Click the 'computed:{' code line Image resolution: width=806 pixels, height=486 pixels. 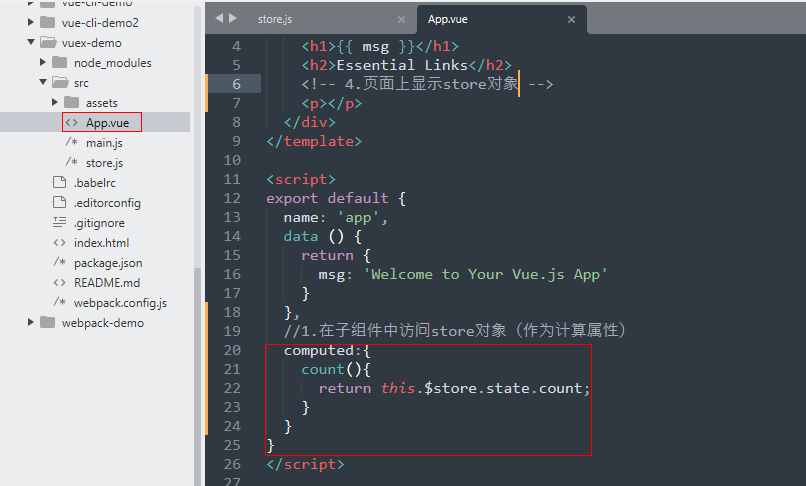click(327, 350)
